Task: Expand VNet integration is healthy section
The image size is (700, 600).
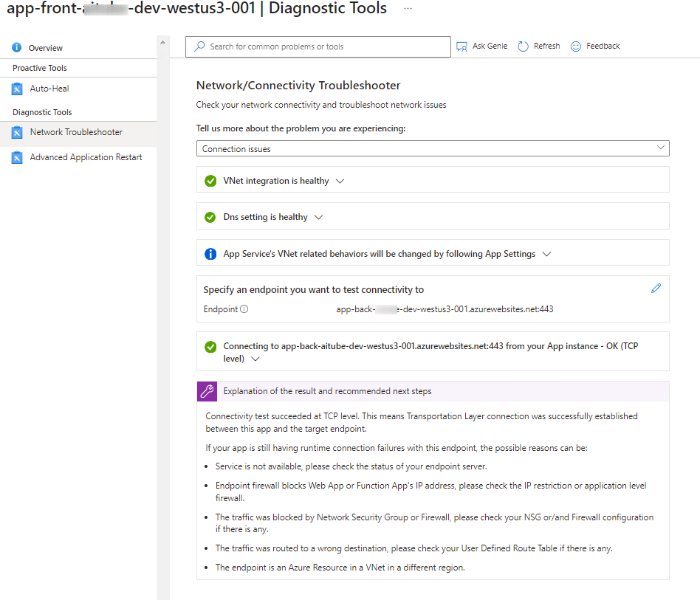Action: [x=340, y=181]
